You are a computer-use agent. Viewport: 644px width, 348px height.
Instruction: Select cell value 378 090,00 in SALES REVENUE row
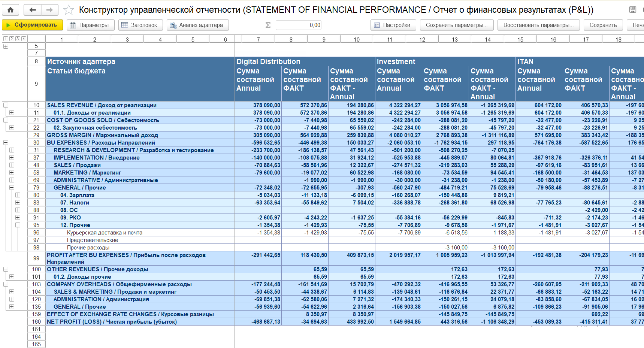pyautogui.click(x=258, y=105)
